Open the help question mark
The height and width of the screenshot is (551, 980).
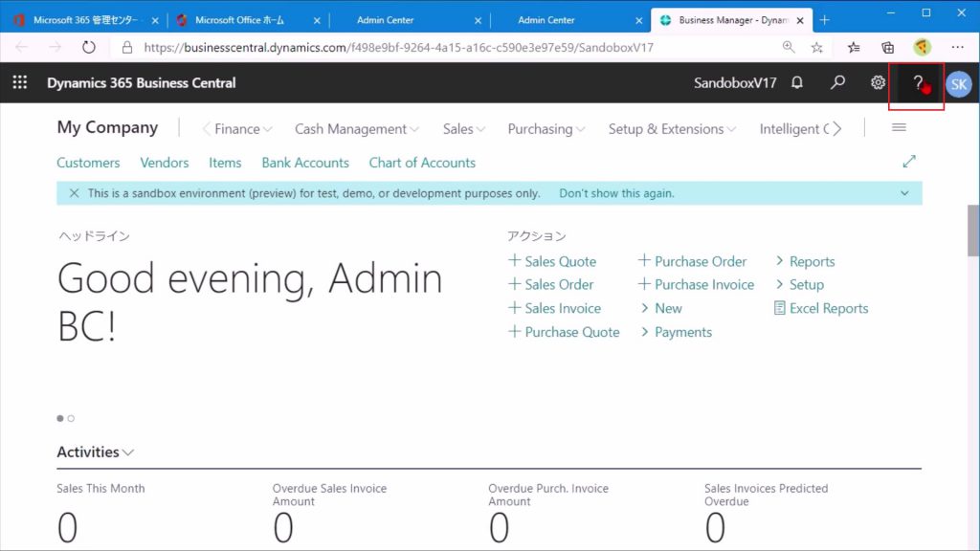917,83
